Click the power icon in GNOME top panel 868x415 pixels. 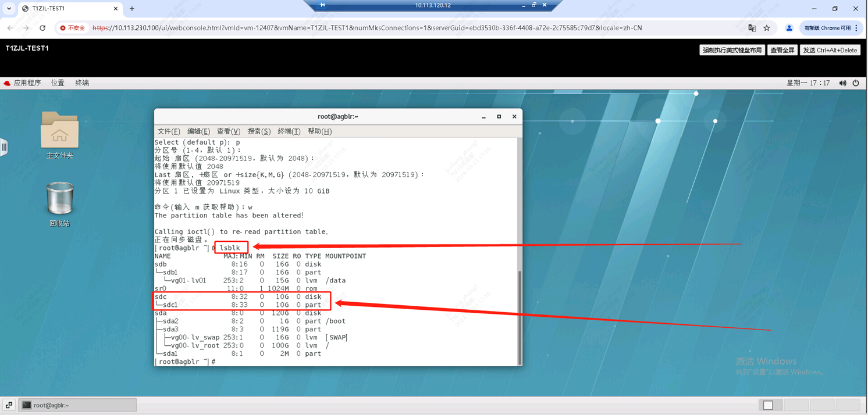[856, 83]
